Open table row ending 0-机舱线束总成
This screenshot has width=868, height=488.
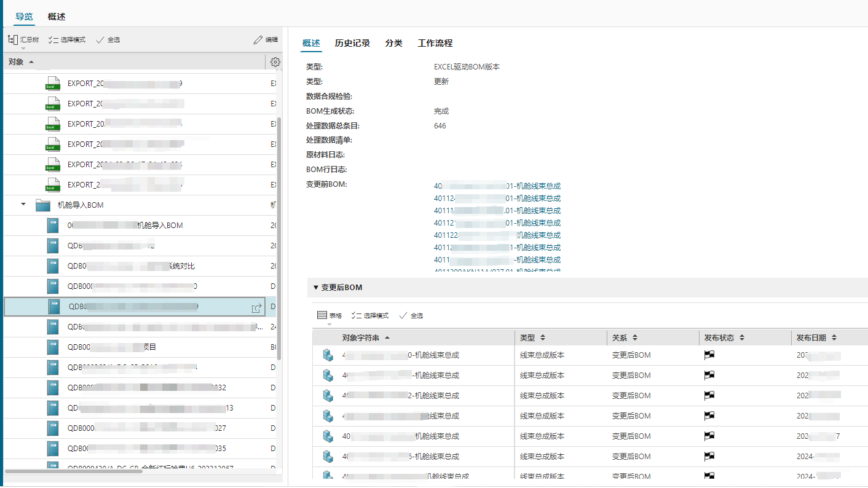tap(590, 355)
